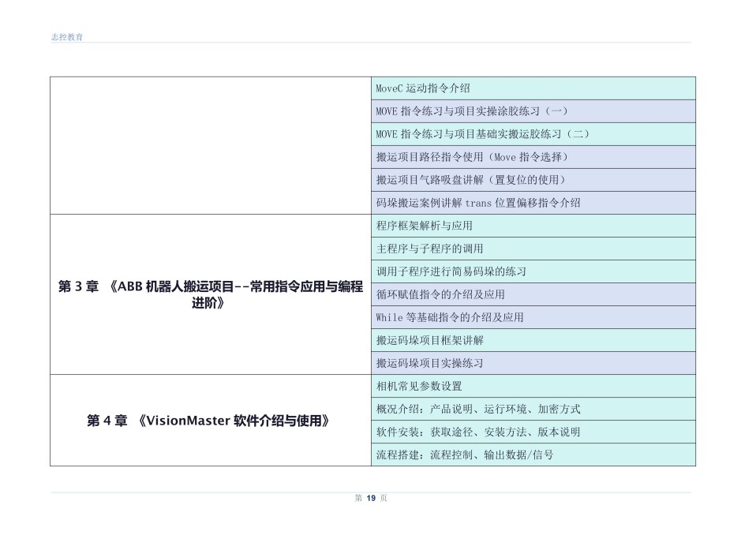Click row 软件安装：获取途径、安装方法、版本说明
Image resolution: width=756 pixels, height=535 pixels.
533,432
